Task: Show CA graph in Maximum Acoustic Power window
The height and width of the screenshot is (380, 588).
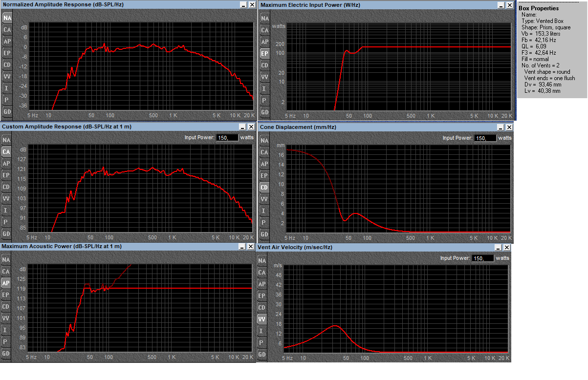Action: 6,272
